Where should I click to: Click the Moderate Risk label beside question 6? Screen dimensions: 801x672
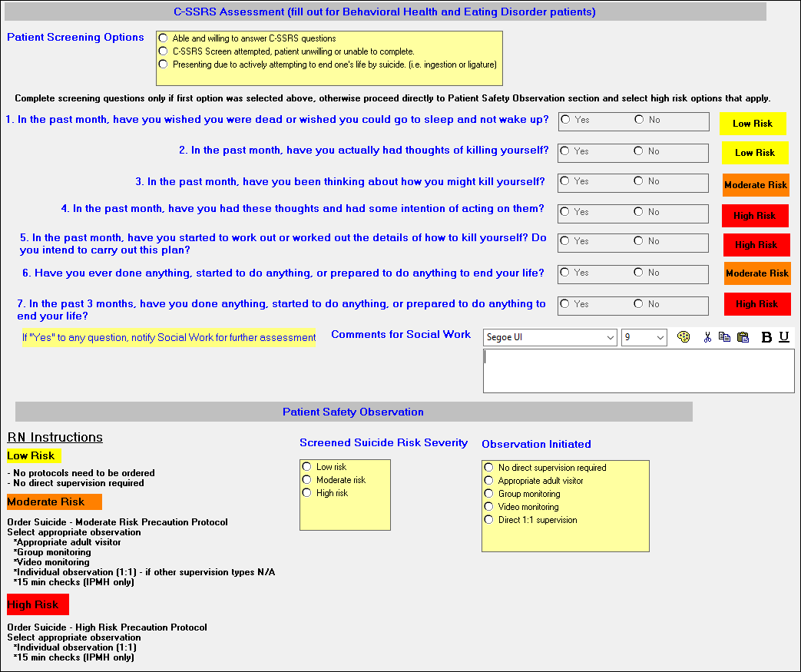(757, 273)
